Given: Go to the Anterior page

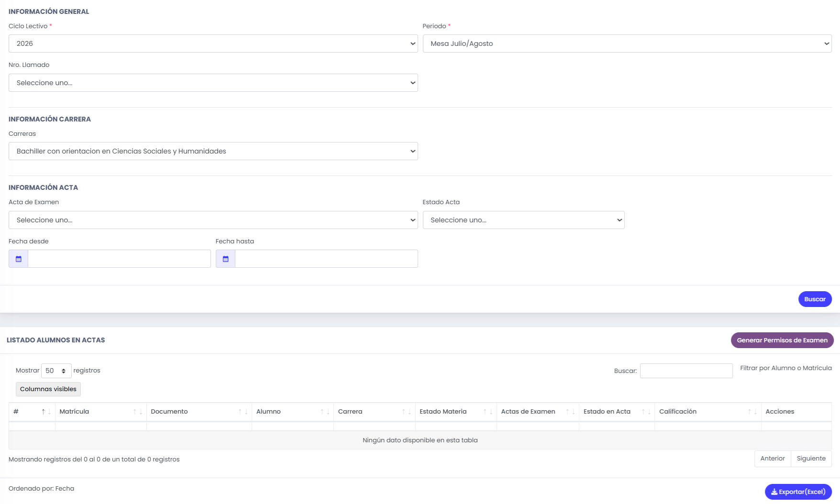Looking at the screenshot, I should click(773, 459).
